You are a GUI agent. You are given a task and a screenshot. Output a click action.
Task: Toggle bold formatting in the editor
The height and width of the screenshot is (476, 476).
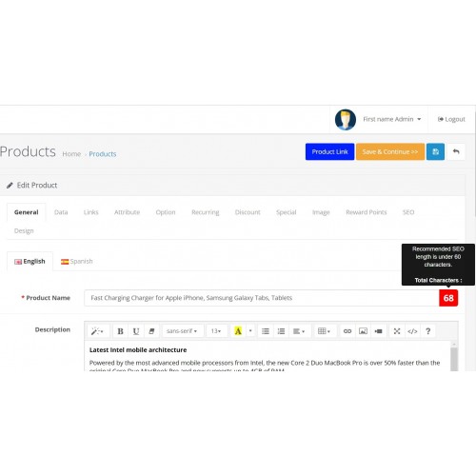point(120,331)
